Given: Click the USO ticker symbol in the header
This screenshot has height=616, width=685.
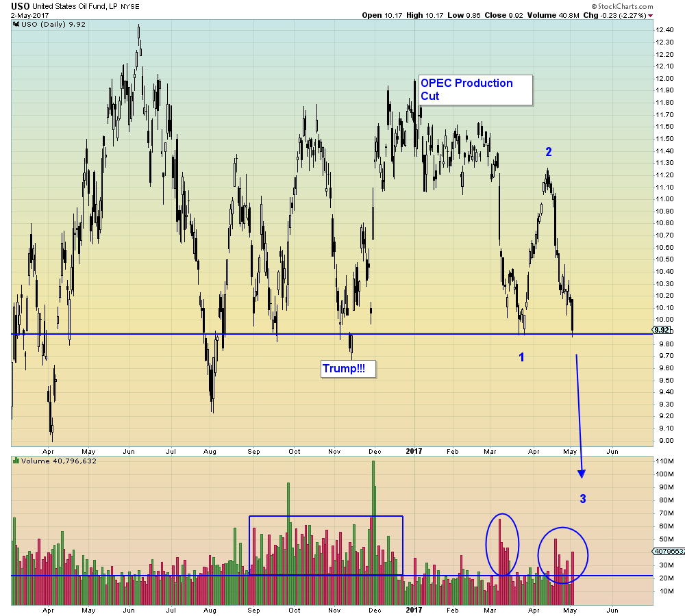Looking at the screenshot, I should 21,6.
